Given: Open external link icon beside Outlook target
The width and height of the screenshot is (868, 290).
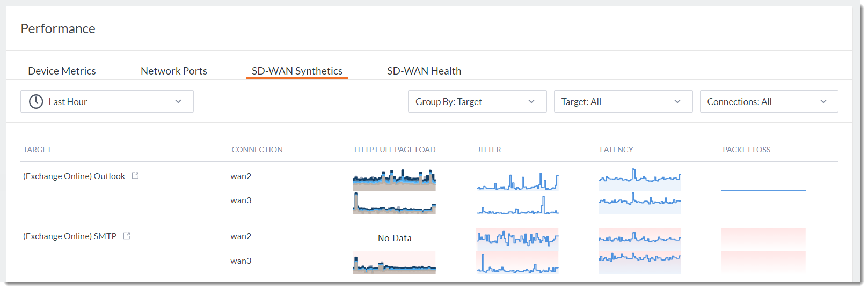Looking at the screenshot, I should (x=135, y=175).
